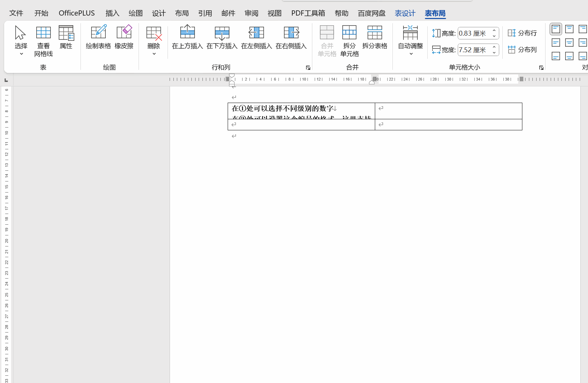Switch to the Table Design (表设计) tab
Screen dimensions: 588x383
tap(405, 13)
